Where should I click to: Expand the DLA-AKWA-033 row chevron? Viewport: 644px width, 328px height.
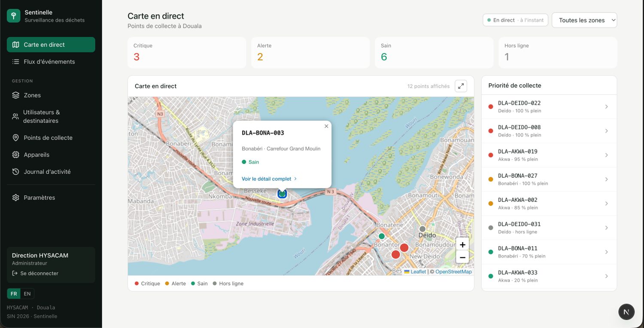tap(606, 276)
